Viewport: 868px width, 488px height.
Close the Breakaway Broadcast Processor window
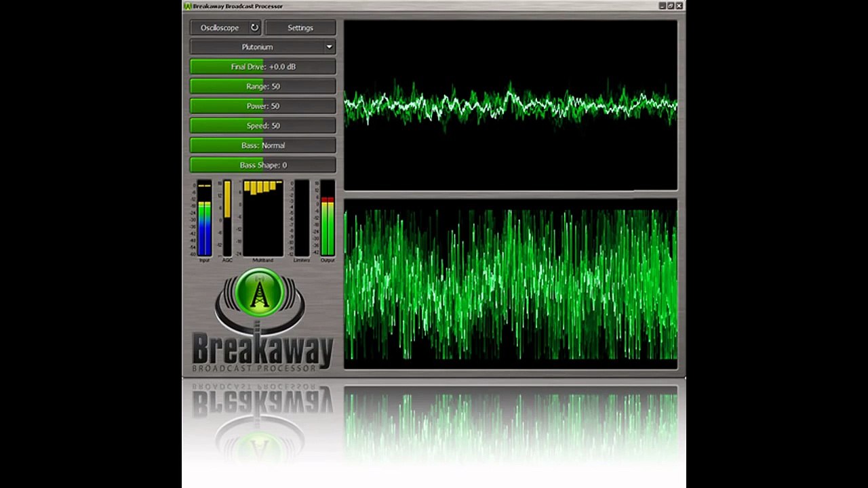[679, 6]
